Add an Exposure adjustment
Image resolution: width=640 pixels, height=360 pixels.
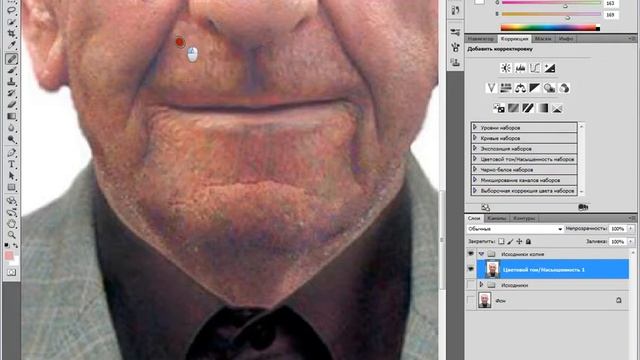[549, 68]
